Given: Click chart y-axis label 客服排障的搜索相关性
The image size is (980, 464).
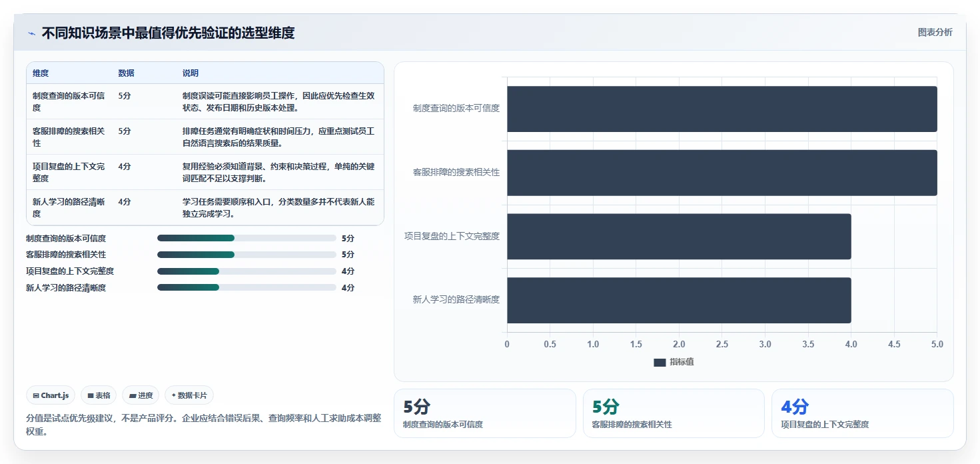Looking at the screenshot, I should point(456,172).
